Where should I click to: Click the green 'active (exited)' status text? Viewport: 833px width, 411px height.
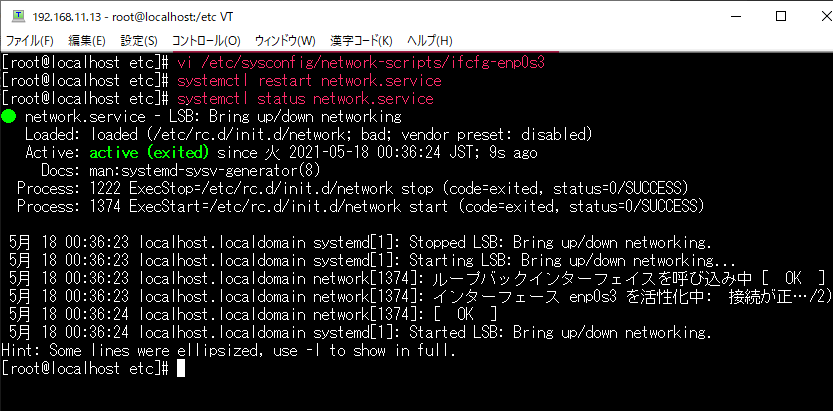coord(149,153)
